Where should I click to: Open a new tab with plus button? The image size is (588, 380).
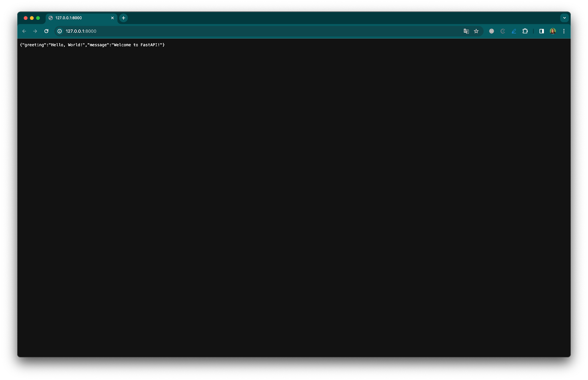click(x=123, y=18)
